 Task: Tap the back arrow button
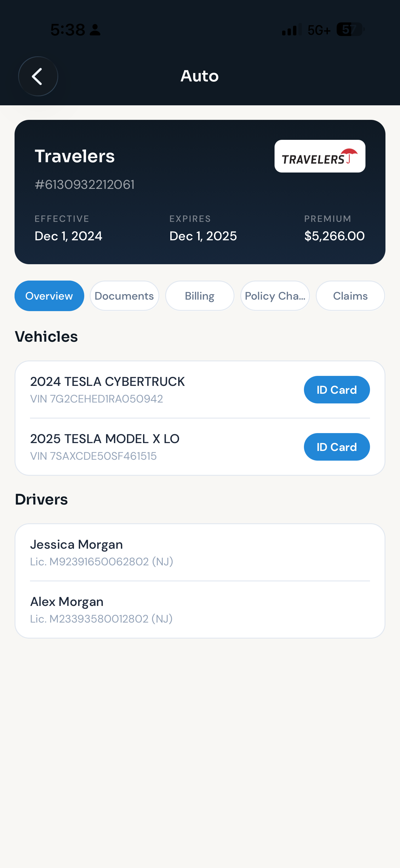coord(38,76)
